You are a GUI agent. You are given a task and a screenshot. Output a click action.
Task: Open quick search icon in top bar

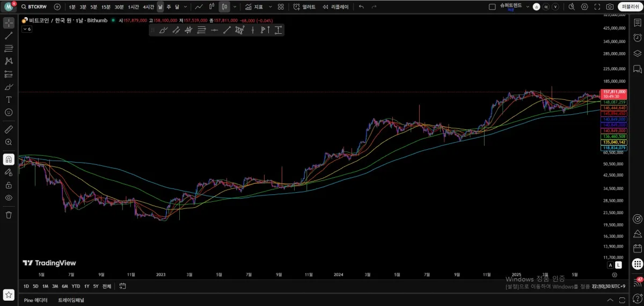[572, 7]
